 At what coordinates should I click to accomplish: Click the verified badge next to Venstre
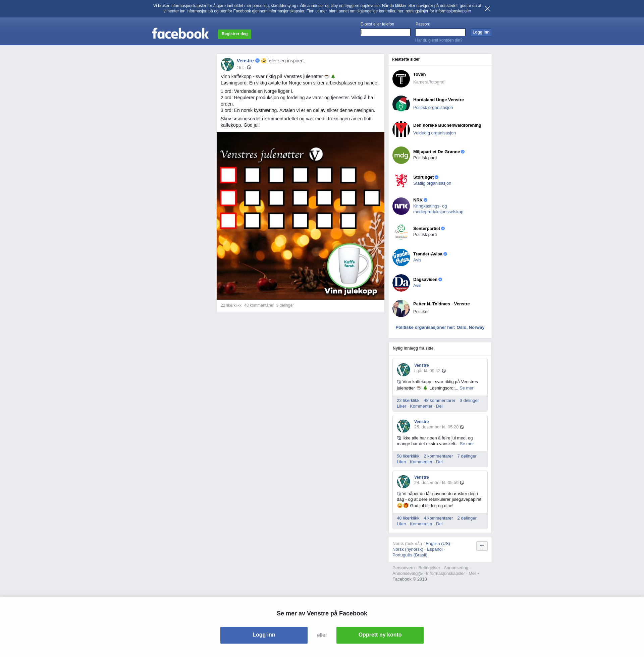pos(257,60)
